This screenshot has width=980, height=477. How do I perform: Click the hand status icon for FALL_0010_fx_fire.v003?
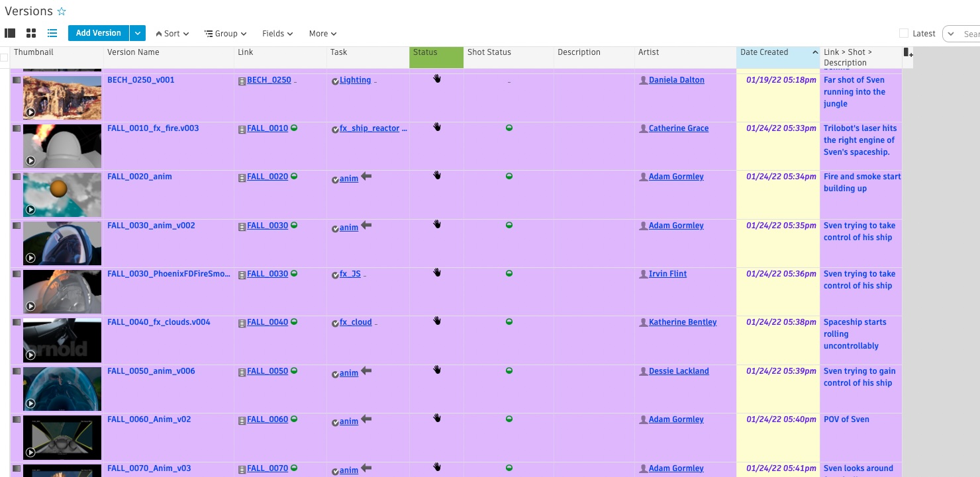point(437,126)
